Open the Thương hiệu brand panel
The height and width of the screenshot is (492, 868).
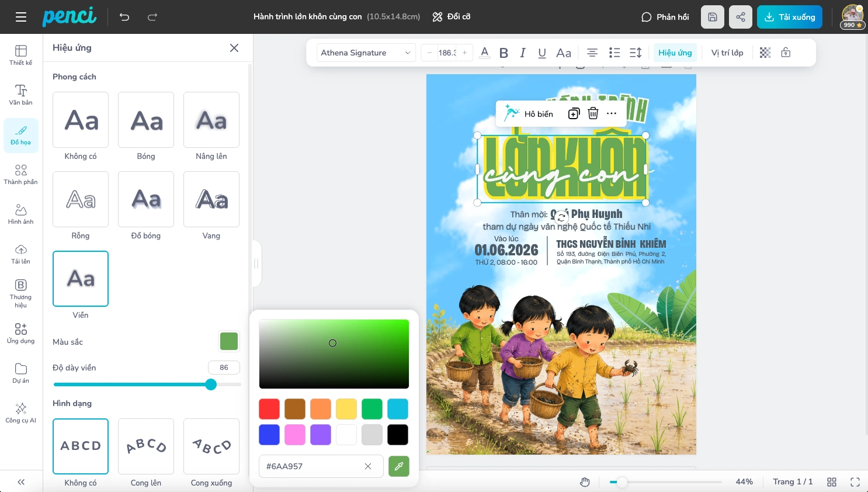21,293
